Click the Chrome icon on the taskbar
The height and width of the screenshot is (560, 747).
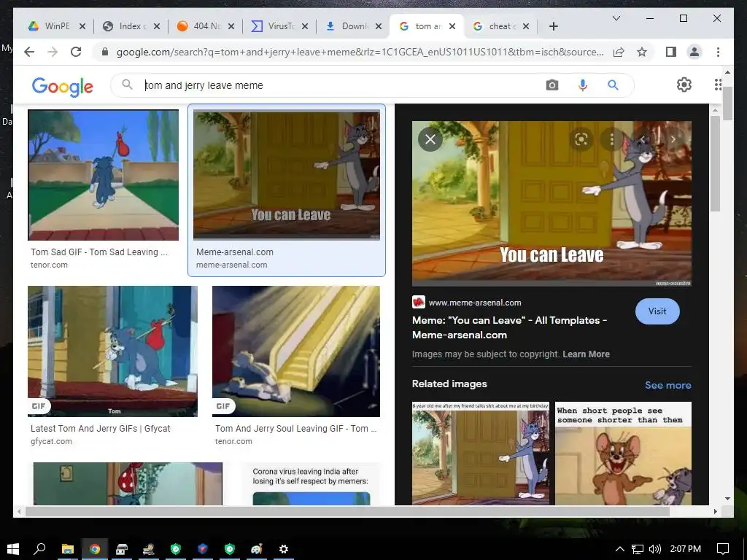95,549
